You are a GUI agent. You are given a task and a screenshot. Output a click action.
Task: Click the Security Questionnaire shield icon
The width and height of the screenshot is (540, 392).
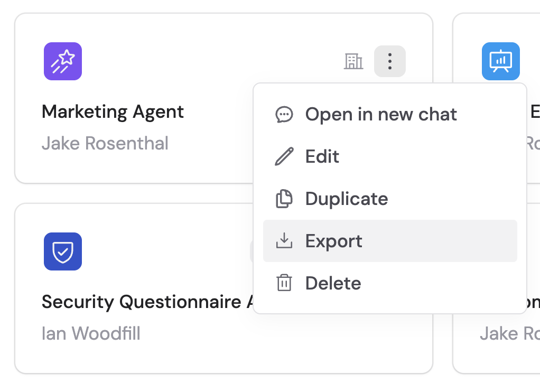(62, 251)
